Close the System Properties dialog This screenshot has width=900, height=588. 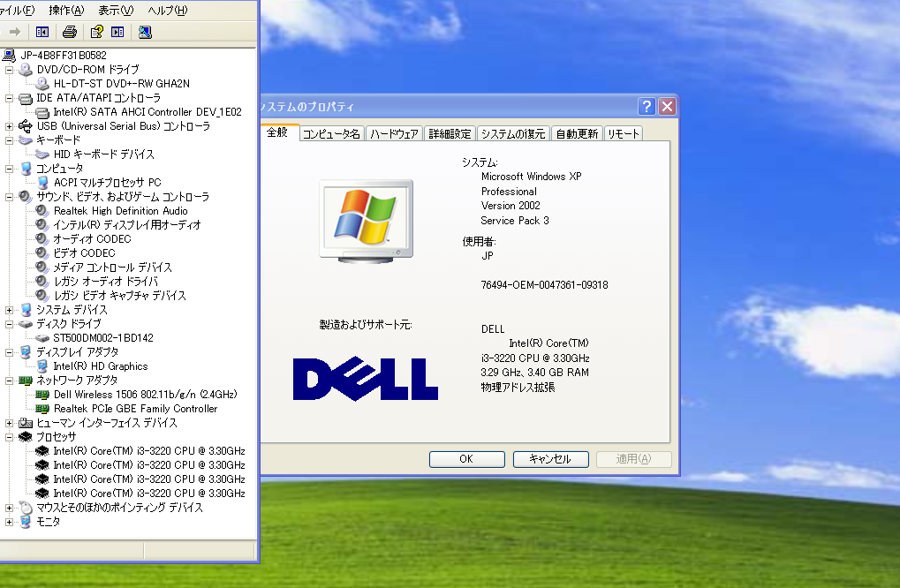(667, 106)
